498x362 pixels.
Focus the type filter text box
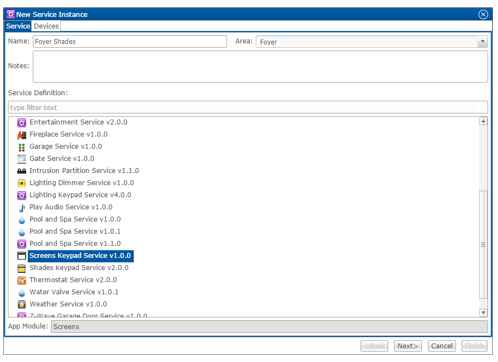pos(248,107)
